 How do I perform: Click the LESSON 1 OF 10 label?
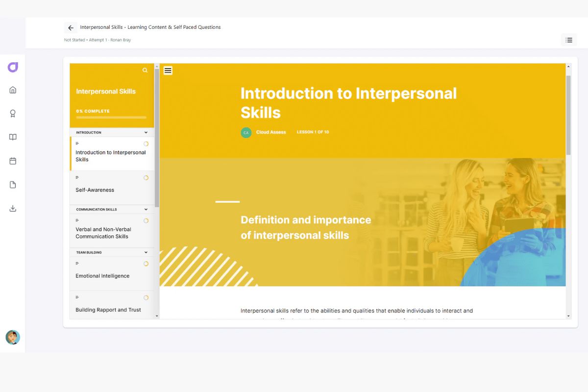point(313,132)
